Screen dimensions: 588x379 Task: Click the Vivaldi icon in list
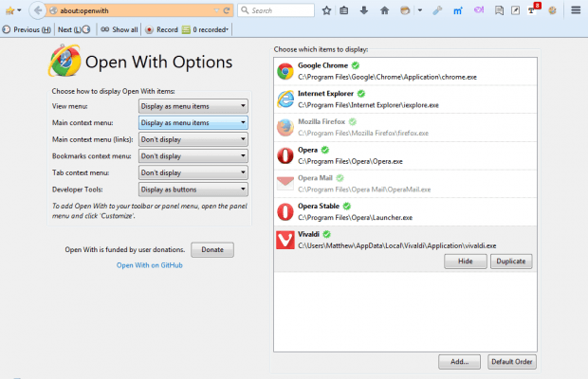[x=285, y=240]
